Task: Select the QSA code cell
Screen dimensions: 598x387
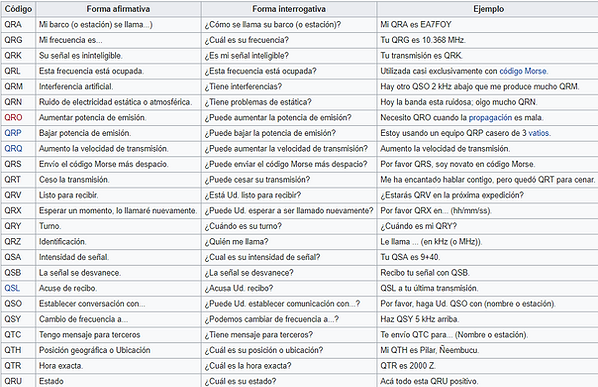Action: point(18,257)
